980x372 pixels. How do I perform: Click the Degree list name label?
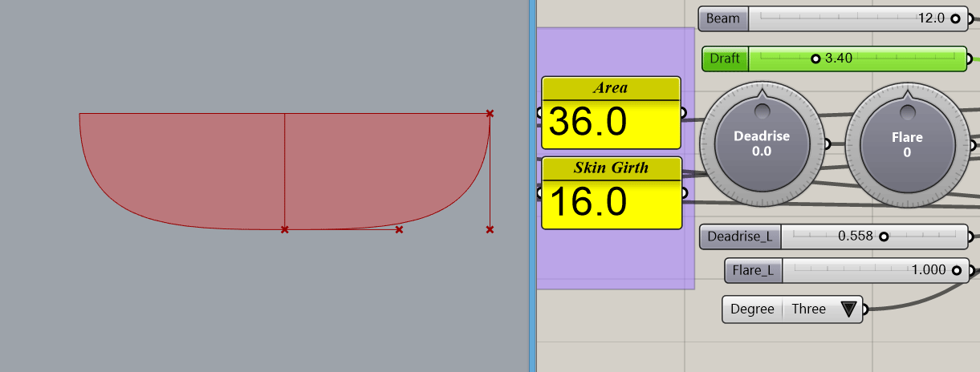tap(752, 309)
